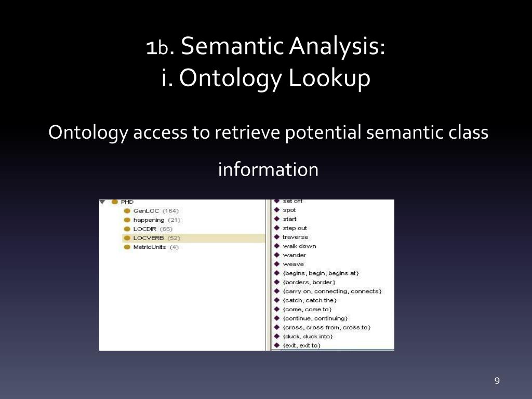
Task: Click diamond icon beside '{catch, catch the}'
Action: coord(277,300)
